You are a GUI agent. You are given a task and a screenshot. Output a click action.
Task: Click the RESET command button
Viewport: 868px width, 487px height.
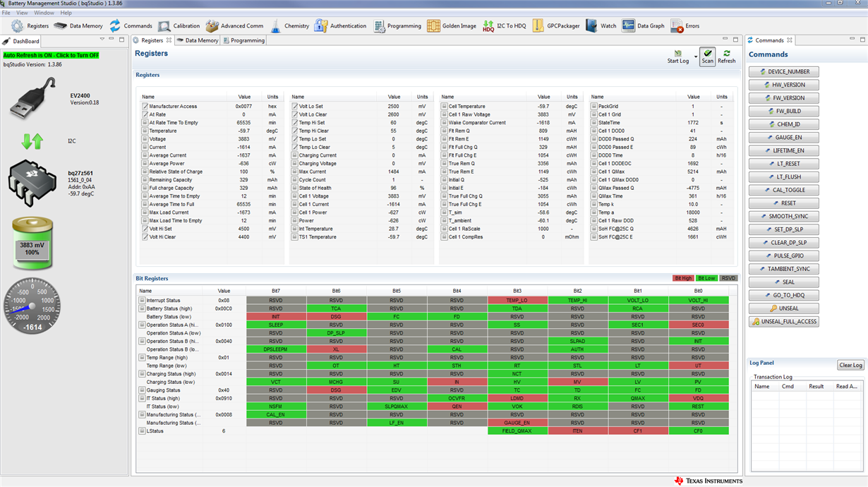[x=783, y=203]
